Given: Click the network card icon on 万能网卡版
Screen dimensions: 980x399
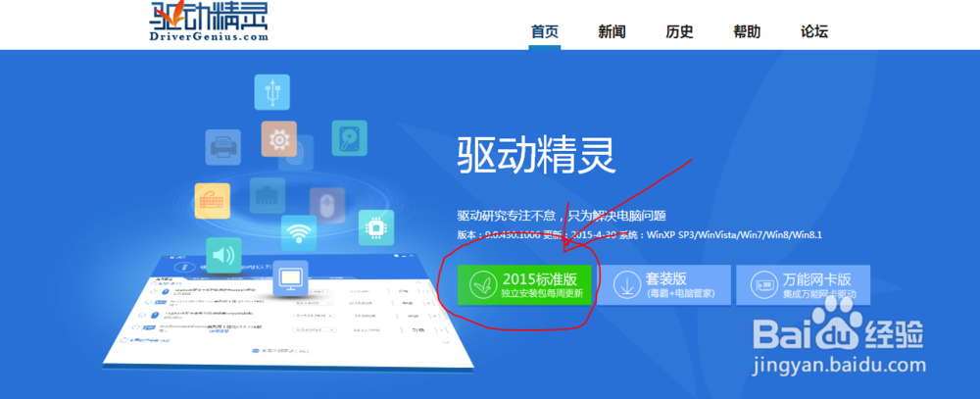Looking at the screenshot, I should pyautogui.click(x=763, y=285).
